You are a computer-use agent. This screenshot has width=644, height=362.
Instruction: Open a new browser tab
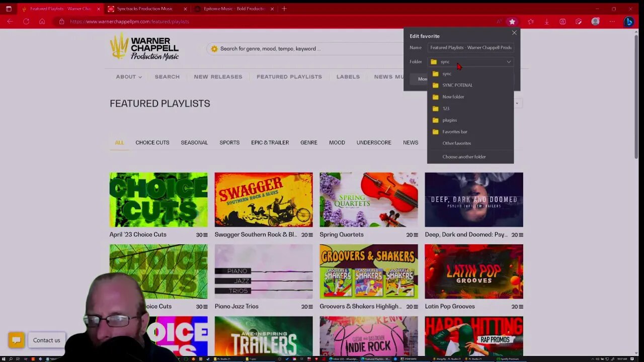click(284, 9)
